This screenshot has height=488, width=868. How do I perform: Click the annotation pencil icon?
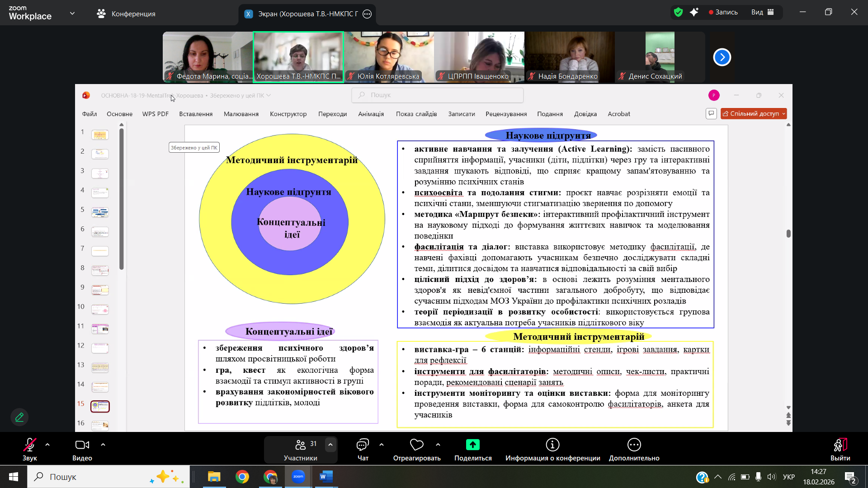(19, 417)
